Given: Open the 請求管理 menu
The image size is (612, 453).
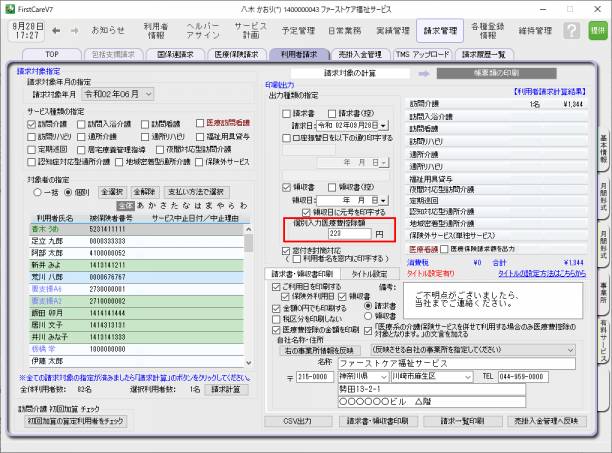Looking at the screenshot, I should tap(439, 31).
